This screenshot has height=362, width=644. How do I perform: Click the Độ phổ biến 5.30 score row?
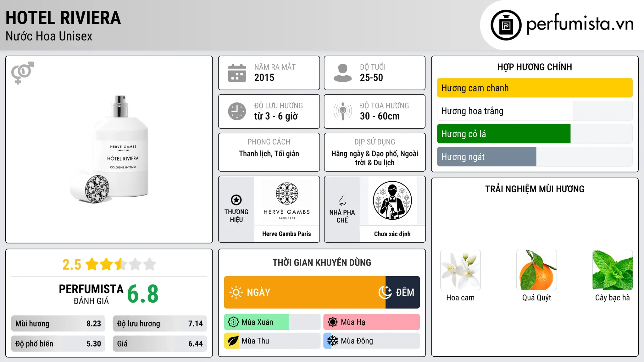[58, 344]
